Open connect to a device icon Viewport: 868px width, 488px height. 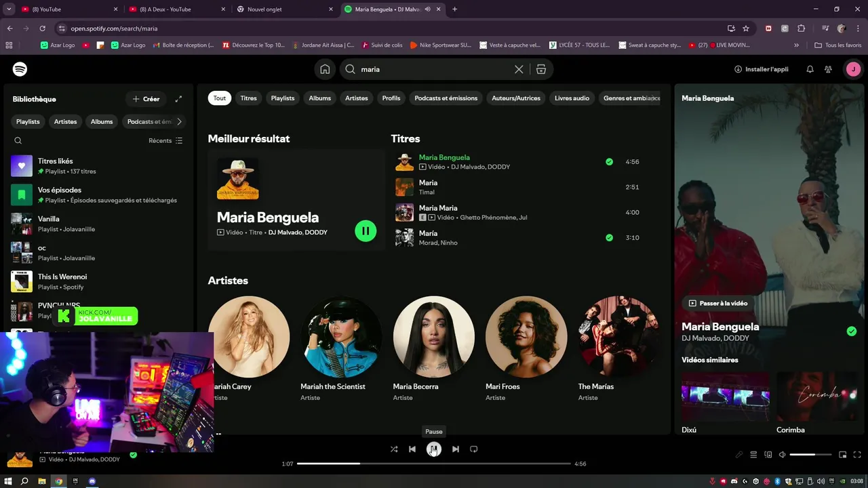point(768,455)
